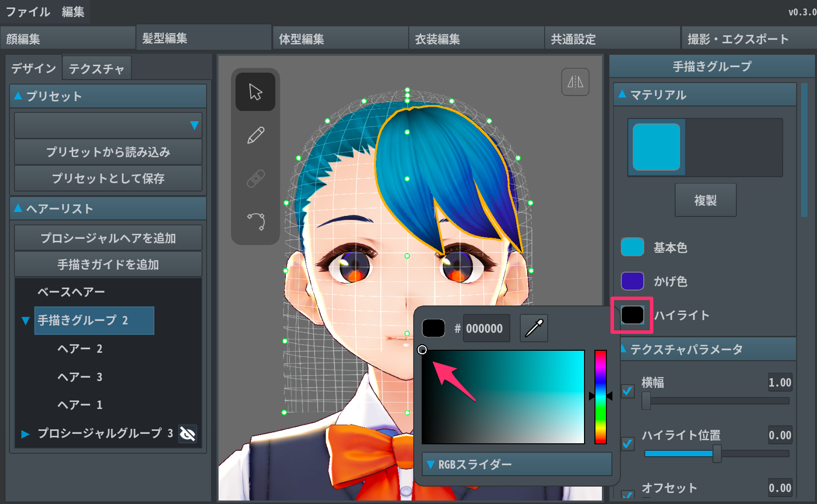Select the arrow selection tool

(255, 92)
